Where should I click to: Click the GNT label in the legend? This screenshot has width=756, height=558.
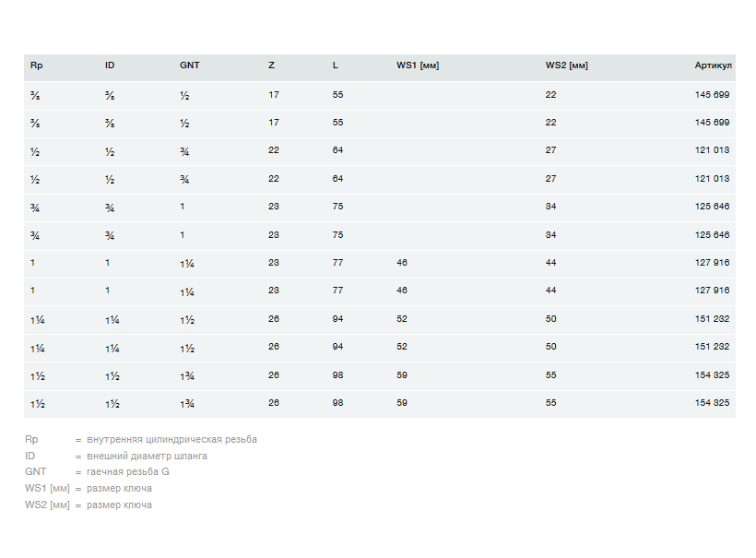pos(35,471)
